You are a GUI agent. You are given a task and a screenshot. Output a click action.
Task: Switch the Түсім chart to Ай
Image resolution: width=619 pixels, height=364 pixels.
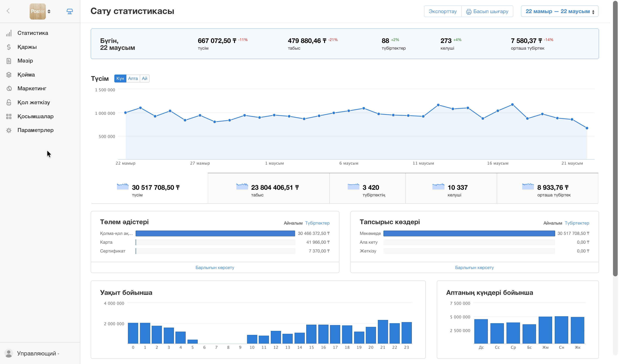click(x=144, y=79)
